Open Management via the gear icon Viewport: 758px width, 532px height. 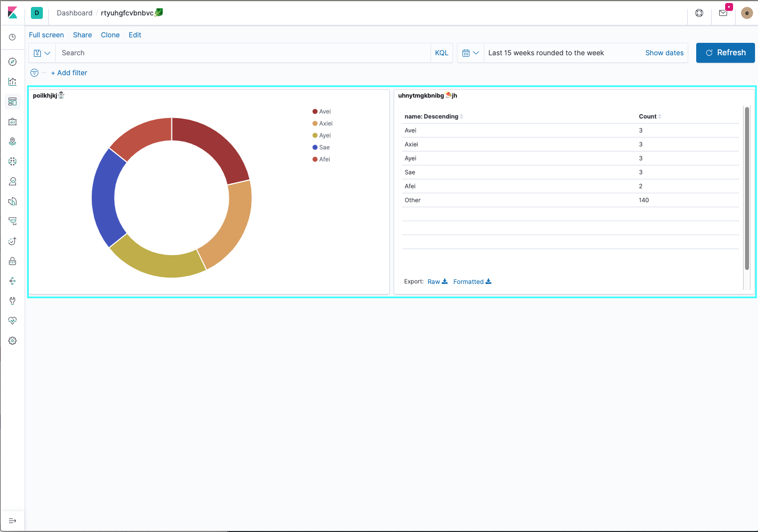pos(12,341)
